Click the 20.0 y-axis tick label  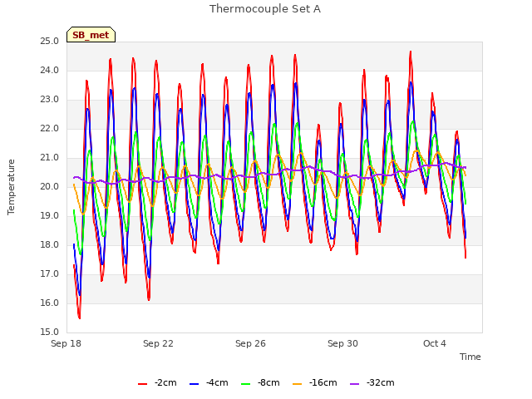point(50,187)
